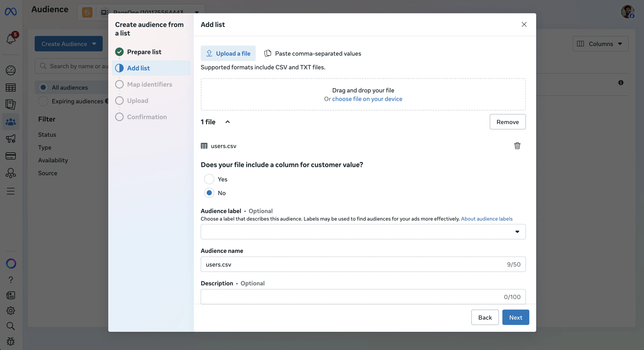644x350 pixels.
Task: Open Ads Manager via the megaphone icon
Action: coord(10,139)
